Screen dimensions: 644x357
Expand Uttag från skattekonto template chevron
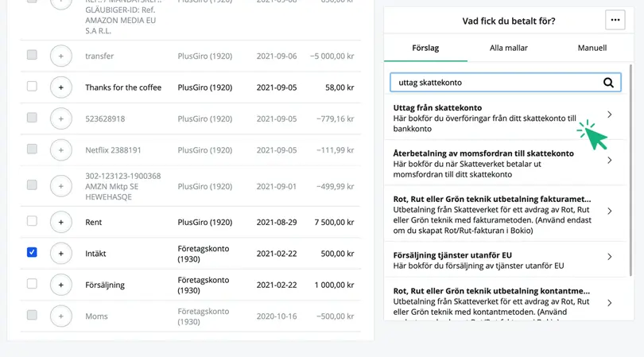610,114
